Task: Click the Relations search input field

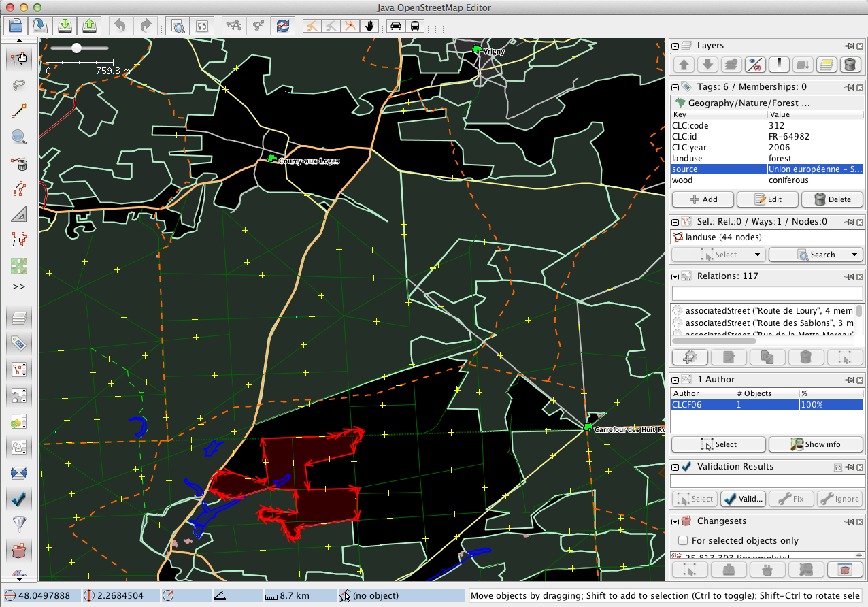Action: [767, 293]
